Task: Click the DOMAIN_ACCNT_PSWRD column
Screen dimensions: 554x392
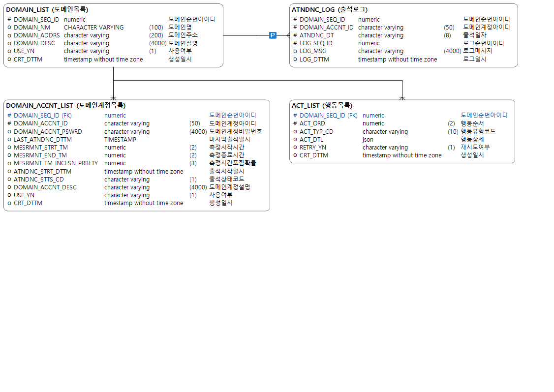Action: [48, 132]
